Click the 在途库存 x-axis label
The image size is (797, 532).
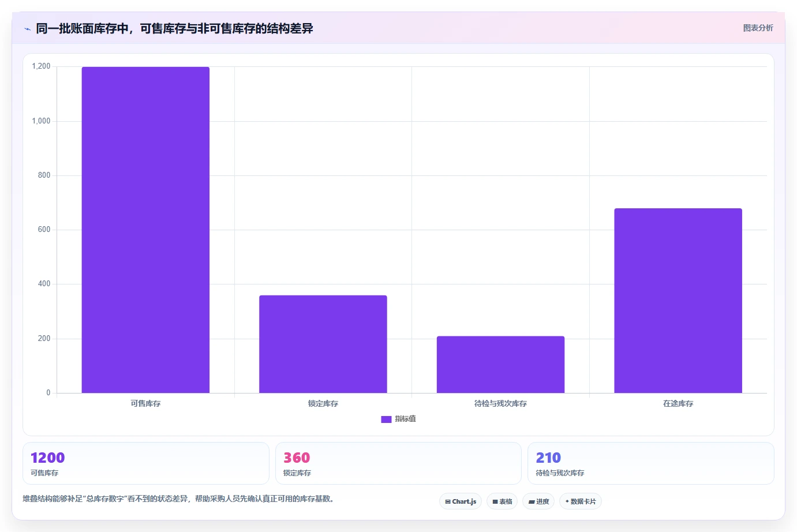point(678,403)
